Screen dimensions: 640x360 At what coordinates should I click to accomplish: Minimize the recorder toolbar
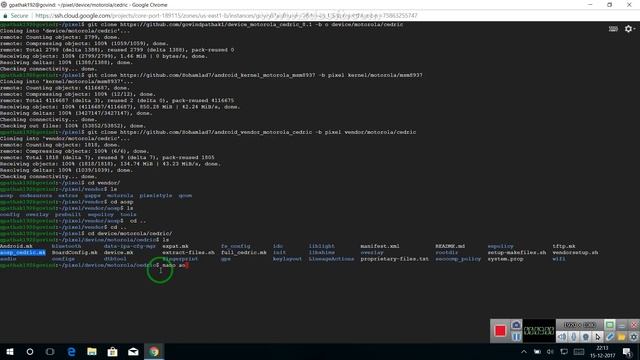(622, 325)
